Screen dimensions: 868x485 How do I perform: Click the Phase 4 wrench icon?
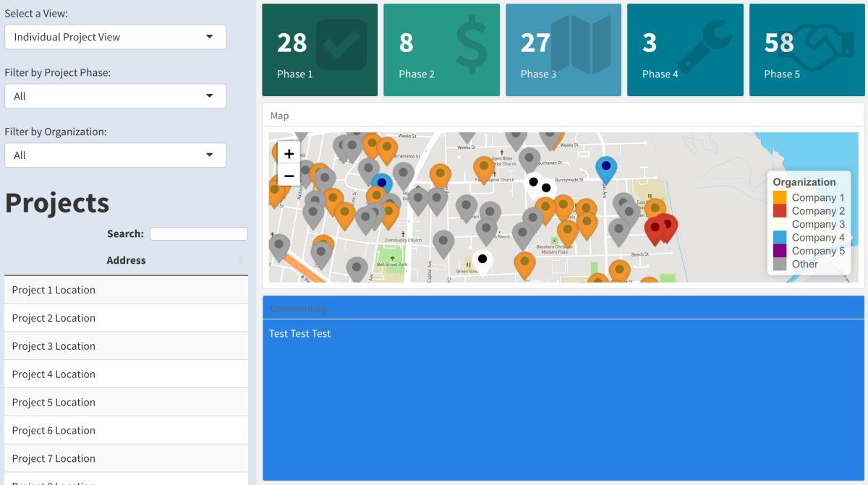point(704,45)
